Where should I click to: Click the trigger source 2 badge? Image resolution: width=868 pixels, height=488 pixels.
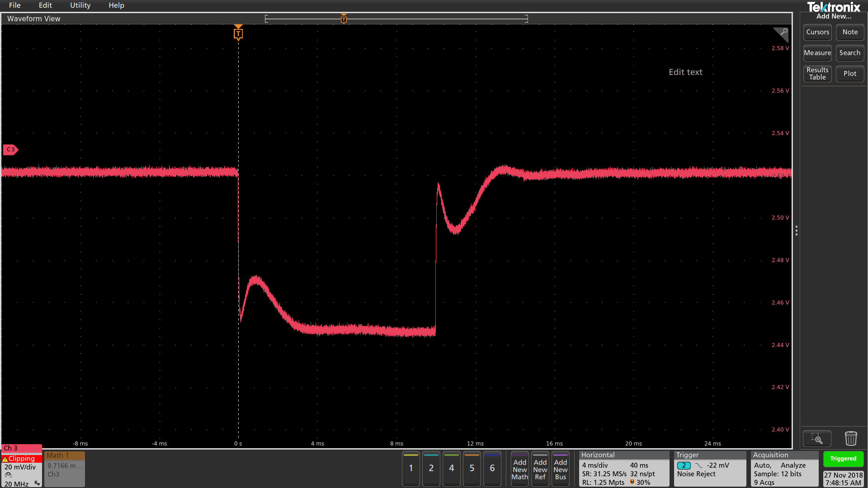point(684,465)
